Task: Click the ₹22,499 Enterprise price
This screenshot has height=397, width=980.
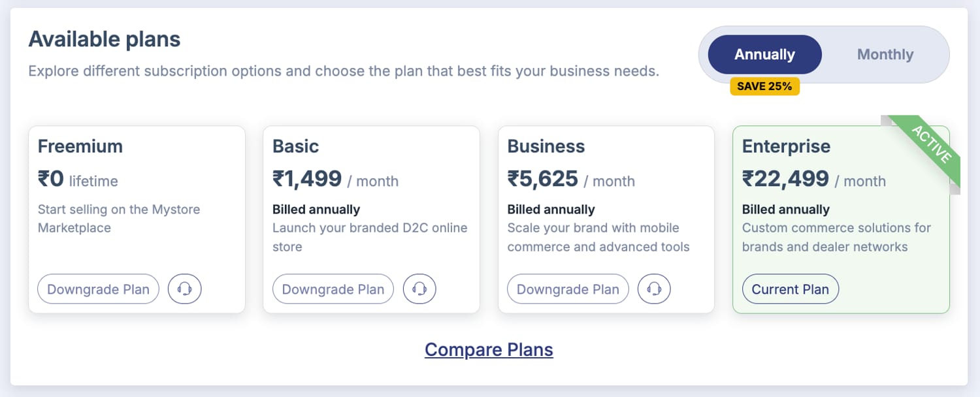Action: 786,179
